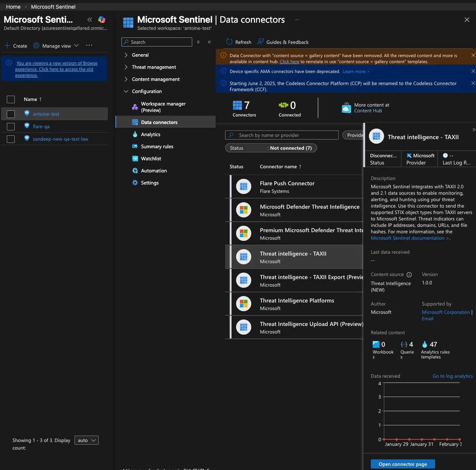
Task: Open the Status Not connected filter
Action: (x=271, y=148)
